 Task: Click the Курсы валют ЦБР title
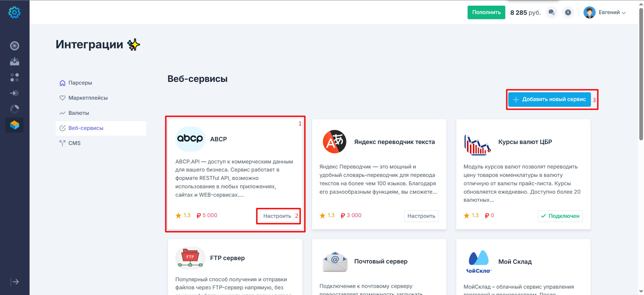click(x=525, y=142)
